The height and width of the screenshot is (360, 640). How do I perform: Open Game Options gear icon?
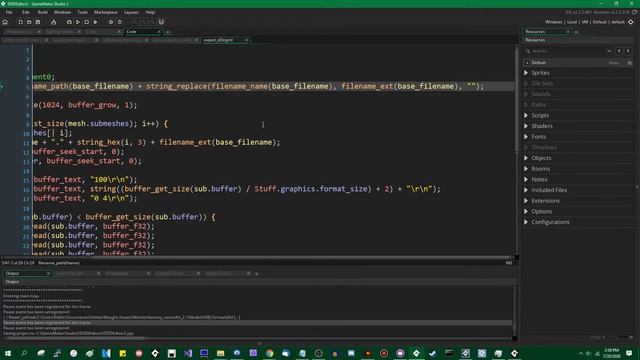point(111,22)
